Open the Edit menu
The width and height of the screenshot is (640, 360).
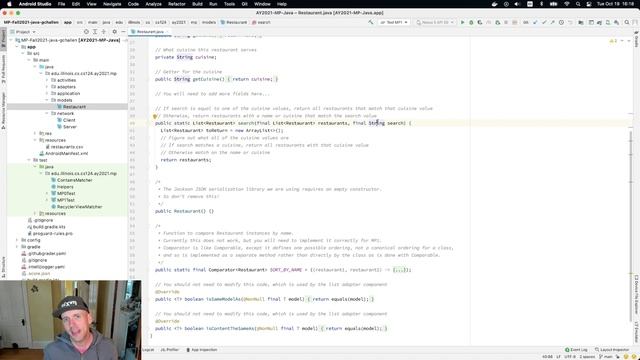tap(76, 4)
